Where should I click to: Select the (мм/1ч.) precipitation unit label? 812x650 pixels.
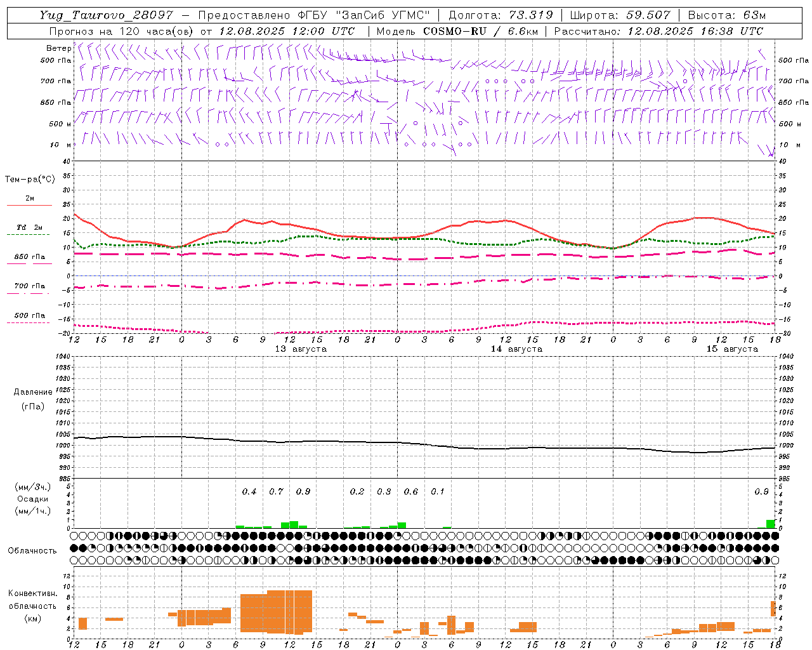coord(33,511)
